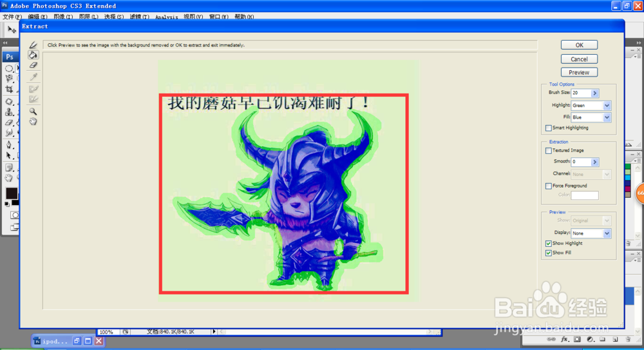Image resolution: width=644 pixels, height=350 pixels.
Task: Create new adjustment layer icon
Action: coord(590,339)
